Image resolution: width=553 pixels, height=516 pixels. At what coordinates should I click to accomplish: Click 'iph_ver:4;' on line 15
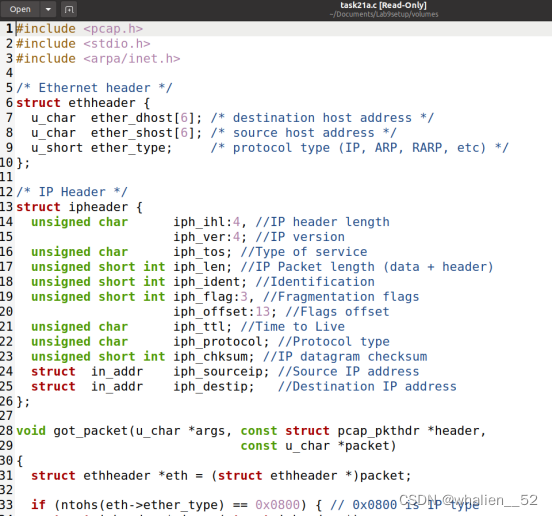click(x=209, y=237)
